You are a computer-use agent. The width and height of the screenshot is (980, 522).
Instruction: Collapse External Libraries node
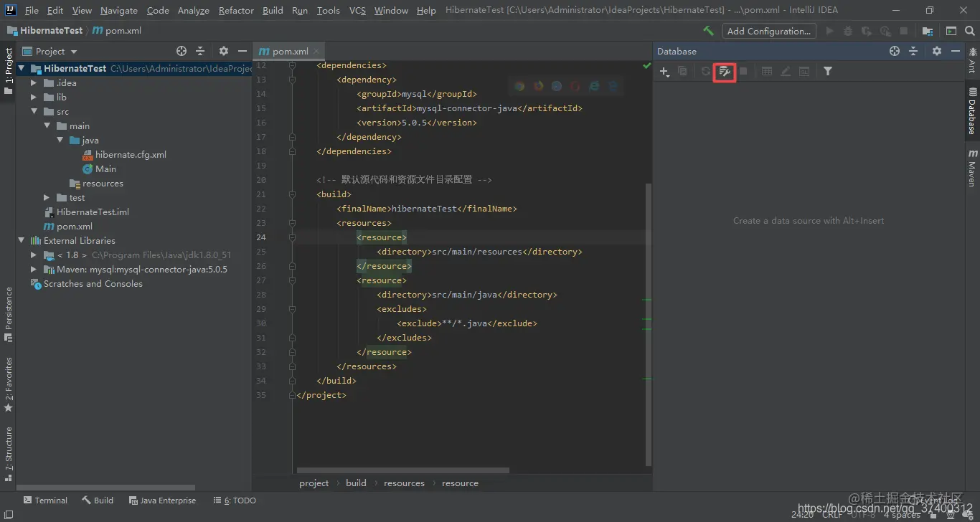pyautogui.click(x=22, y=241)
